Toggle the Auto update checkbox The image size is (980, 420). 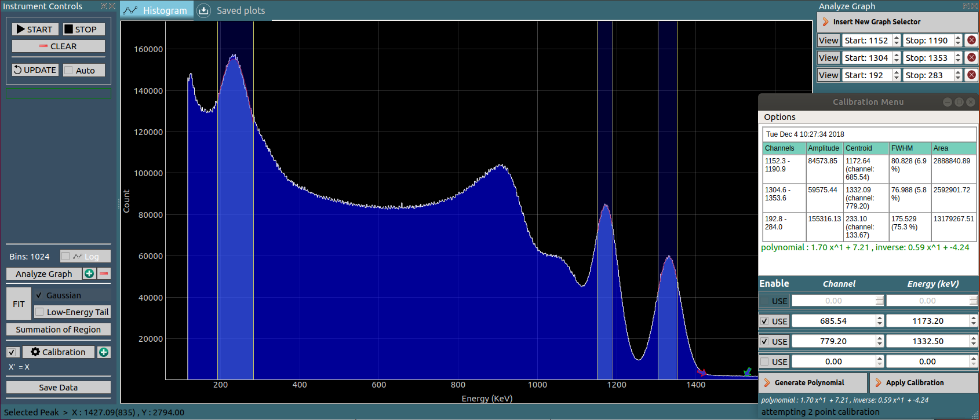(x=84, y=70)
